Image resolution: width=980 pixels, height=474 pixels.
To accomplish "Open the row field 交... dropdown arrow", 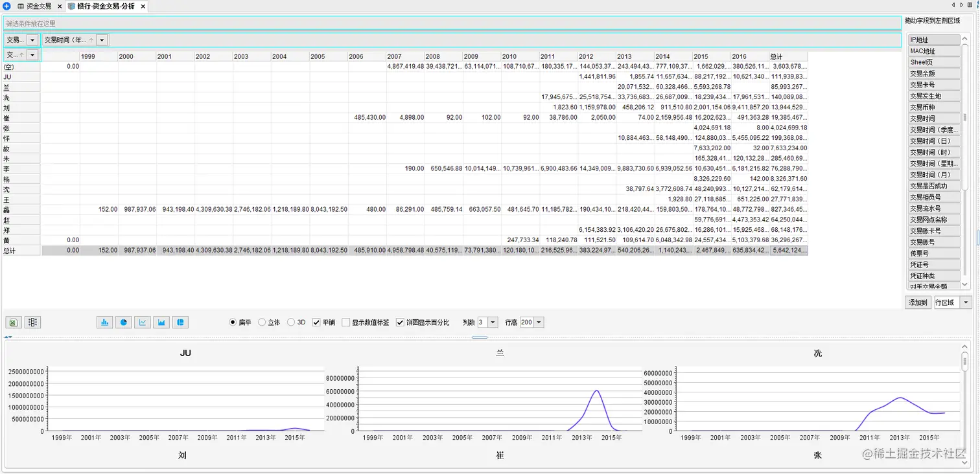I will pyautogui.click(x=32, y=55).
